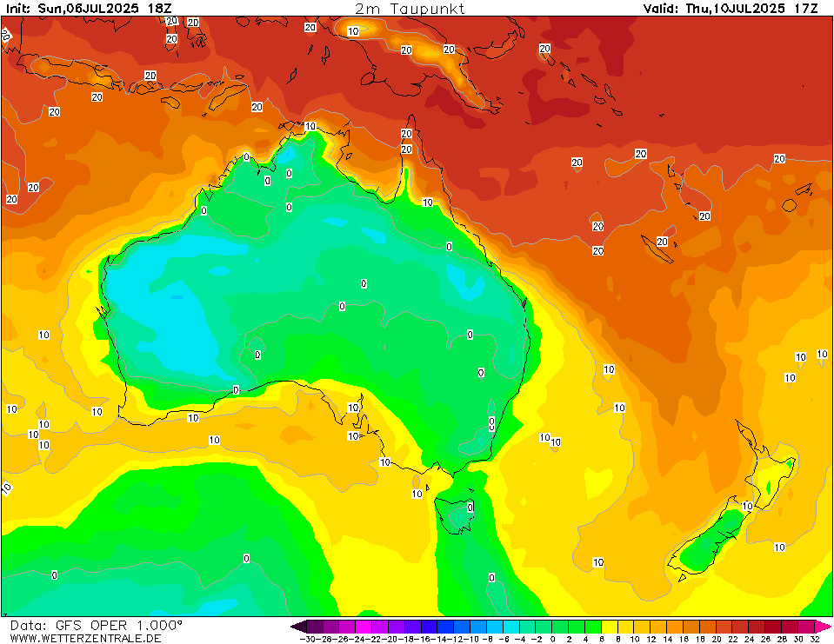Select the cyan swatch between -6 and -4

click(511, 627)
